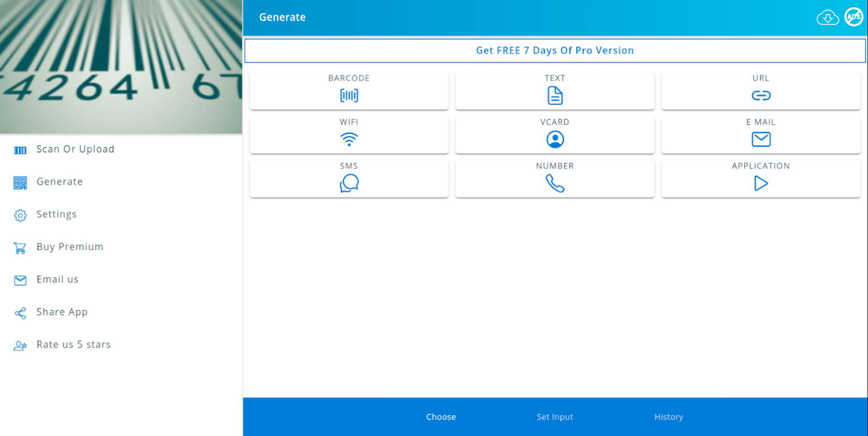This screenshot has height=436, width=868.
Task: Click the Generate page title
Action: pyautogui.click(x=282, y=17)
